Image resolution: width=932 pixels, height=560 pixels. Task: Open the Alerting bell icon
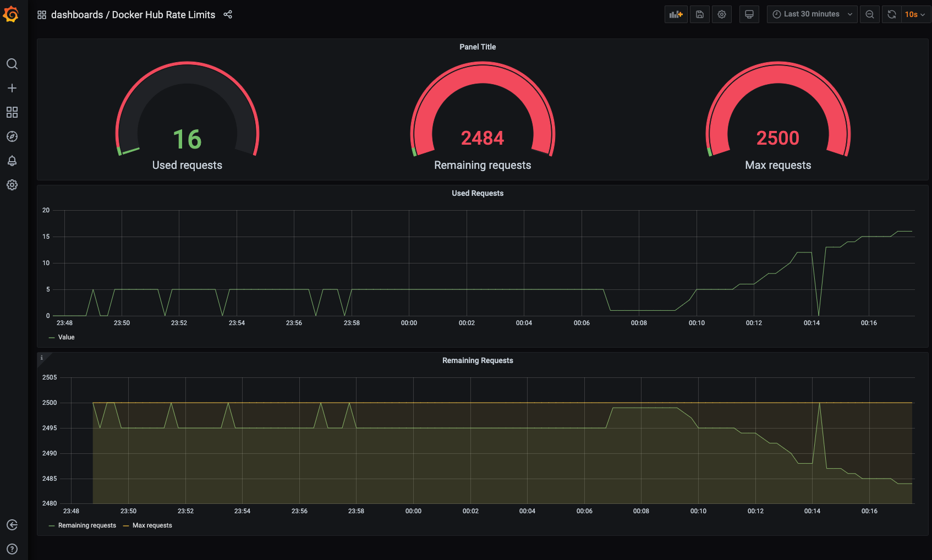tap(12, 161)
